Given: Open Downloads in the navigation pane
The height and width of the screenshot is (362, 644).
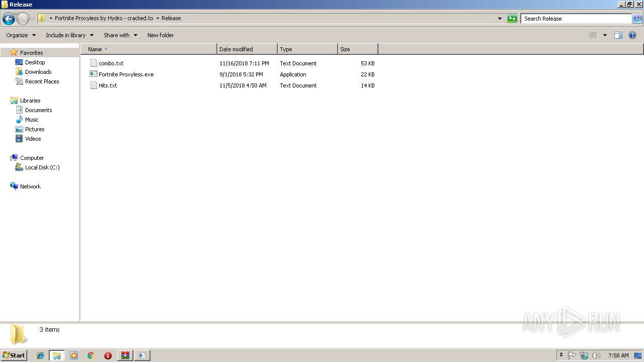Looking at the screenshot, I should coord(38,72).
